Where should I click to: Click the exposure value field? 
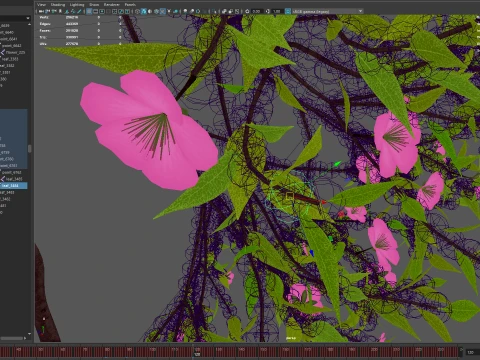(x=256, y=11)
